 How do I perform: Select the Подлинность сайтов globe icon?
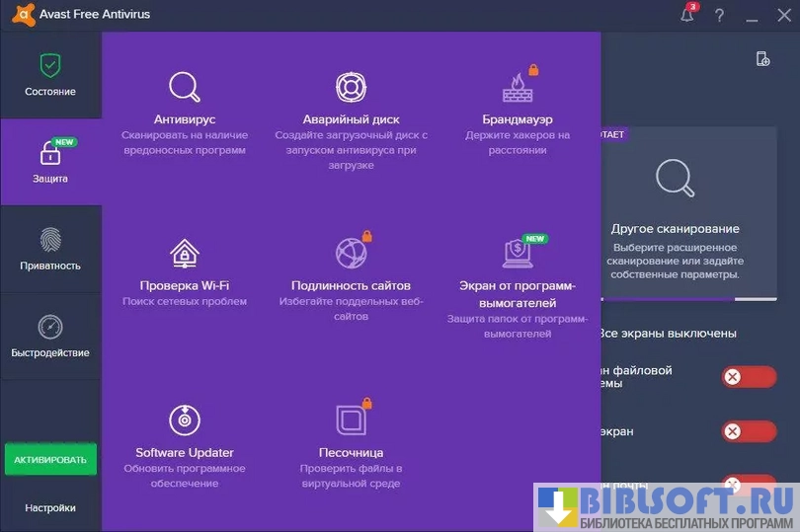(351, 254)
